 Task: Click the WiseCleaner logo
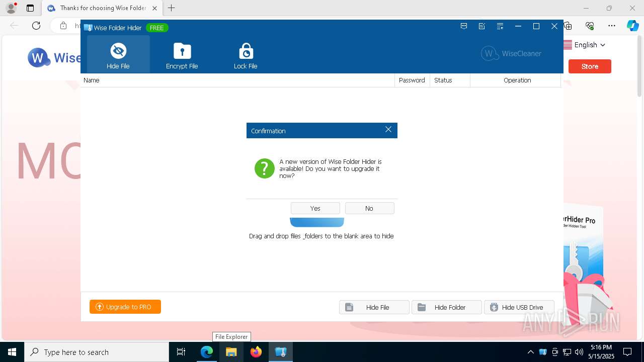(x=511, y=53)
